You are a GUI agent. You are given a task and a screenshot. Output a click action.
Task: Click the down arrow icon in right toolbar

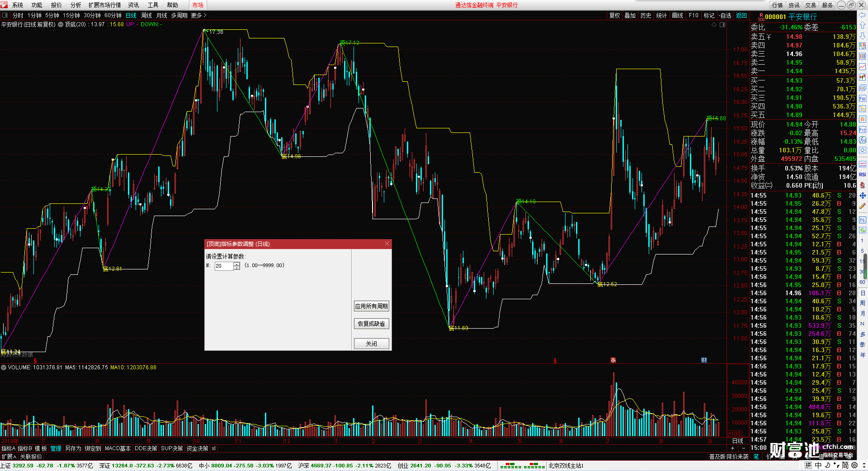(x=863, y=36)
